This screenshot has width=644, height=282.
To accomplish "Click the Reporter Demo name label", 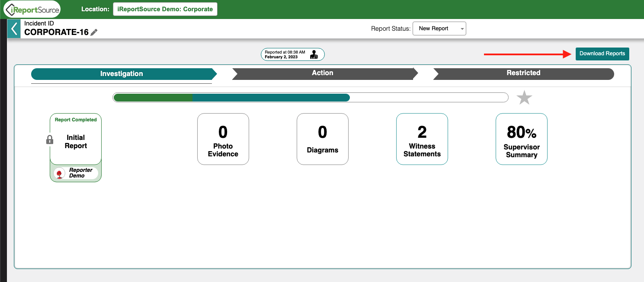I will [x=81, y=173].
